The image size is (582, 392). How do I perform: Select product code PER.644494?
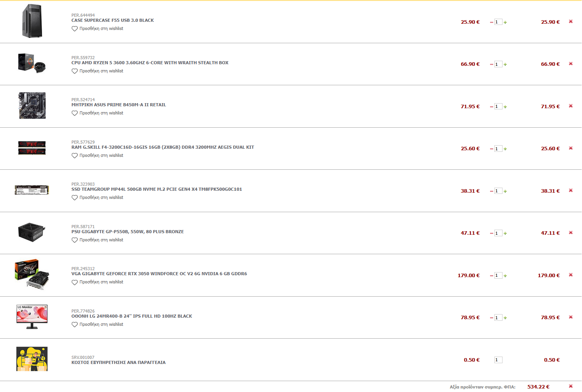tap(83, 15)
